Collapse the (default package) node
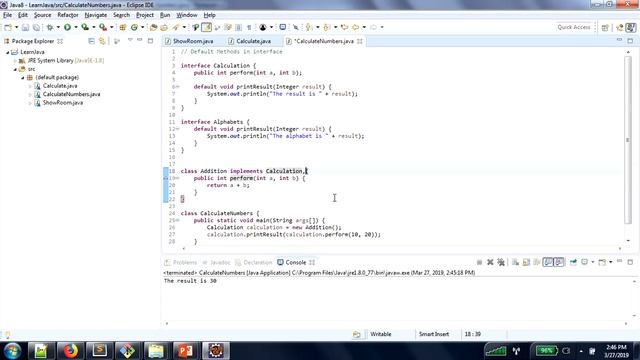 click(23, 78)
